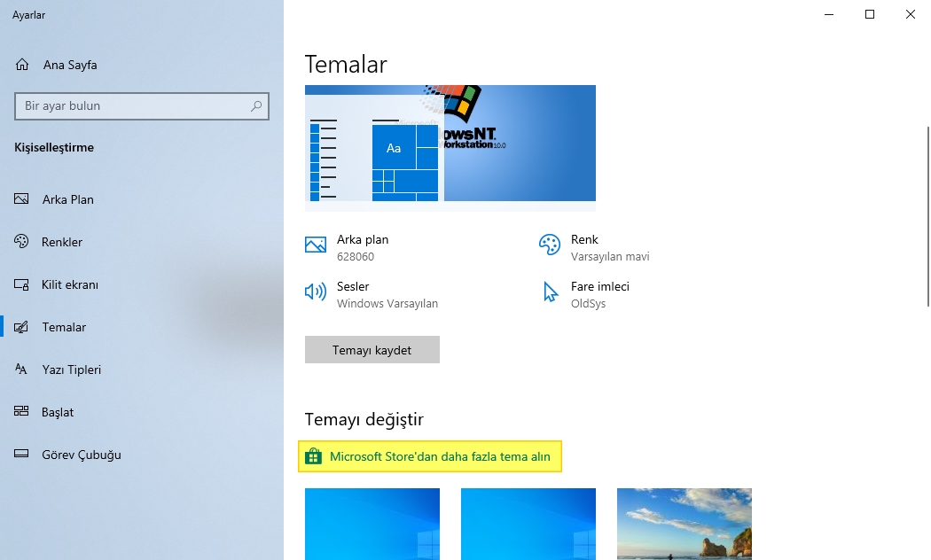Click the Ana Sayfa home icon
This screenshot has height=560, width=931.
pos(21,64)
